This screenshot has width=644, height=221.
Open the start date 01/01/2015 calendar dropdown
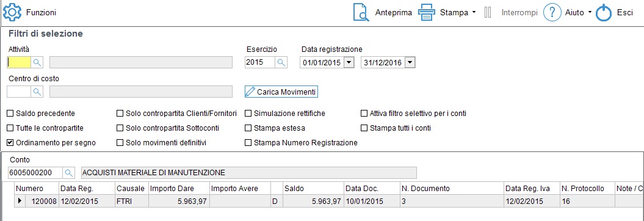click(349, 62)
